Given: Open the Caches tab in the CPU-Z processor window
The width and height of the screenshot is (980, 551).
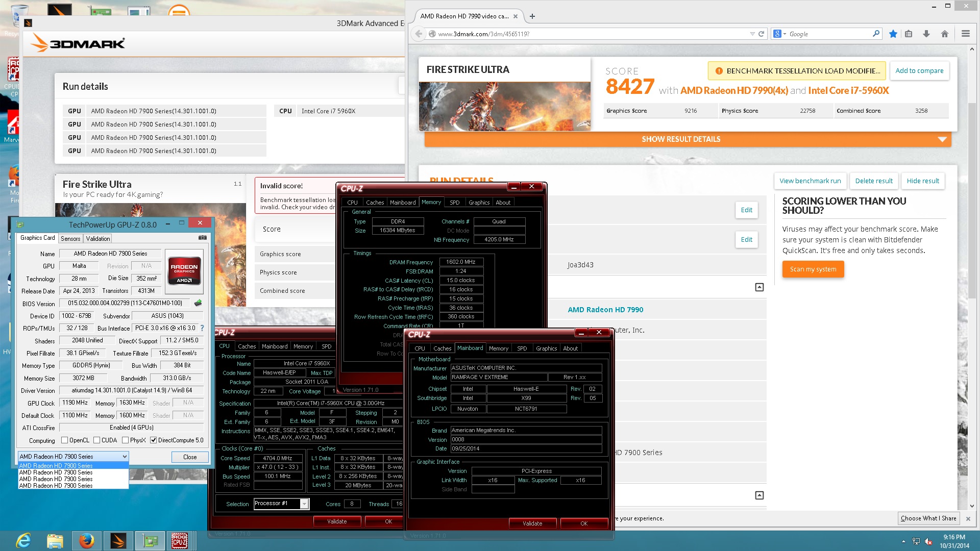Looking at the screenshot, I should click(247, 346).
